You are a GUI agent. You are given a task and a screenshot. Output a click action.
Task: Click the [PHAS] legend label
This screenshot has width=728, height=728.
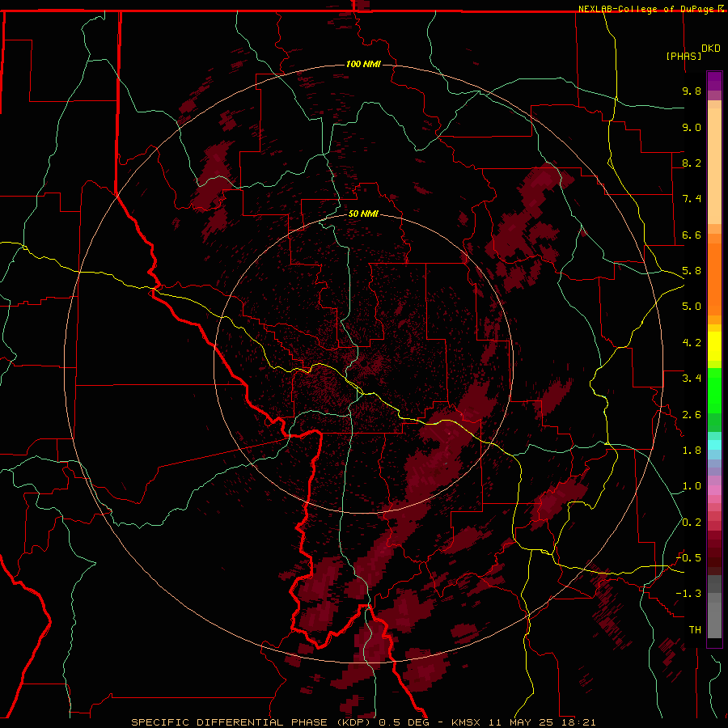pos(684,56)
